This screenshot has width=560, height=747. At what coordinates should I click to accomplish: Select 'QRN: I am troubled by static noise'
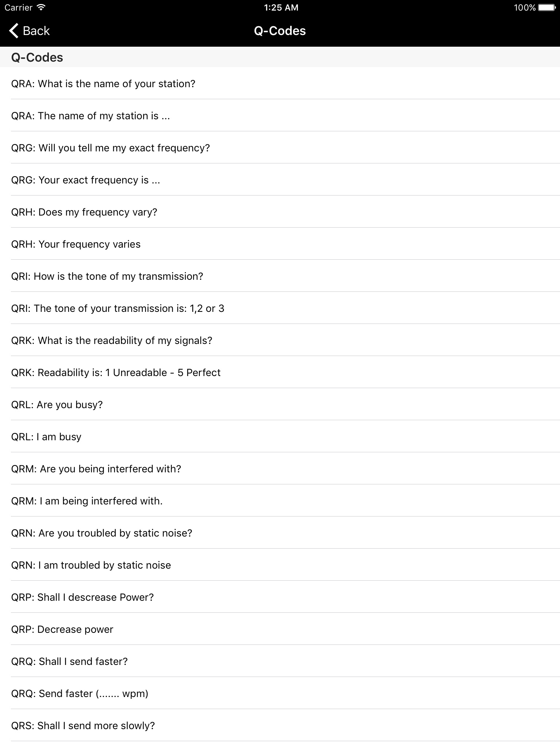(x=91, y=565)
